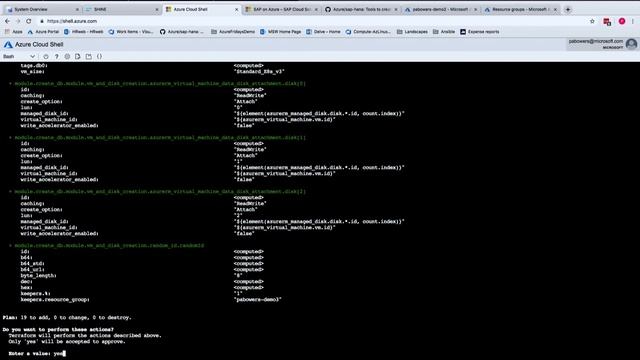Click the user account avatar in Cloud Shell header
Screen dimensions: 640x360
[x=631, y=44]
